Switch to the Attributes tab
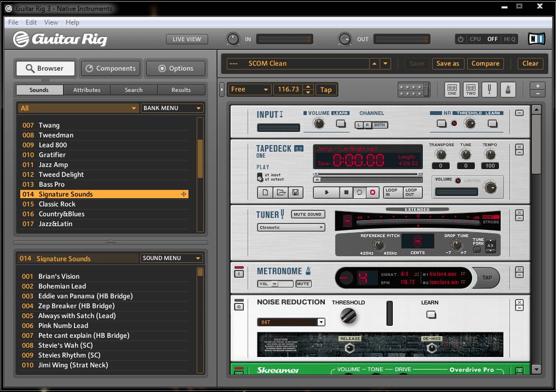This screenshot has width=556, height=392. [87, 90]
